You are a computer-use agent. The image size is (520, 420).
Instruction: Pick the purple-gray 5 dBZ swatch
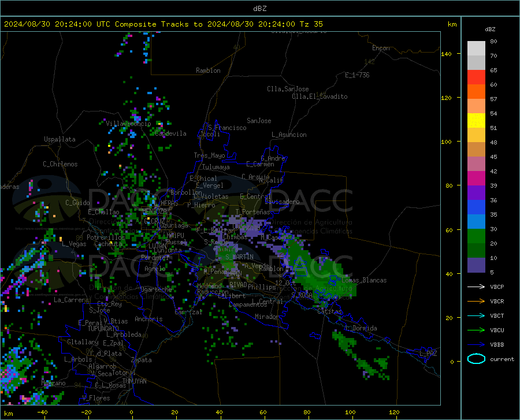(x=476, y=265)
